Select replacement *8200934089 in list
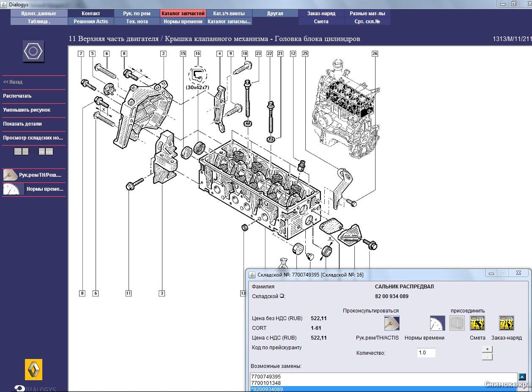The image size is (532, 392). pos(384,389)
